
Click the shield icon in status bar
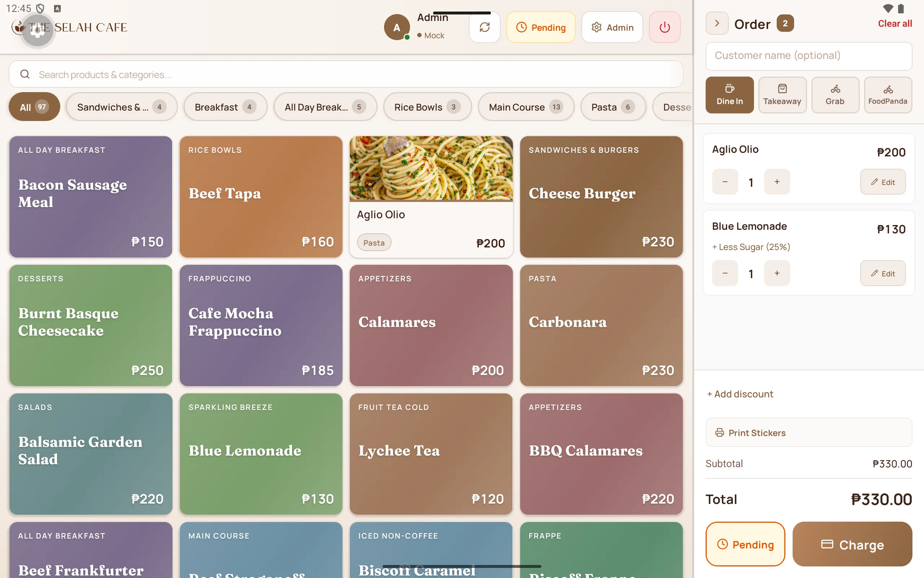pyautogui.click(x=40, y=8)
